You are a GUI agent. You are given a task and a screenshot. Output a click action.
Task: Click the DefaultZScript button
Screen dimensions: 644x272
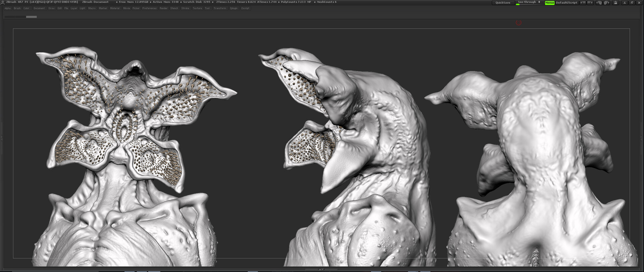(x=566, y=3)
